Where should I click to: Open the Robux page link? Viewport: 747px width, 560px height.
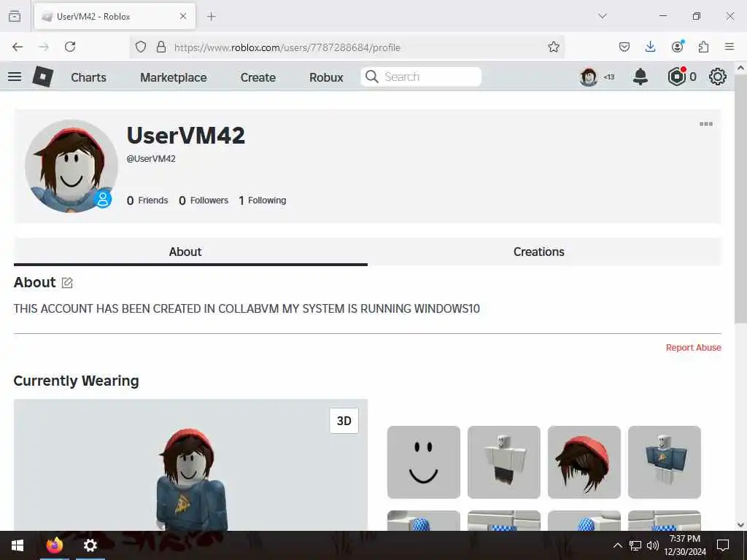tap(326, 77)
